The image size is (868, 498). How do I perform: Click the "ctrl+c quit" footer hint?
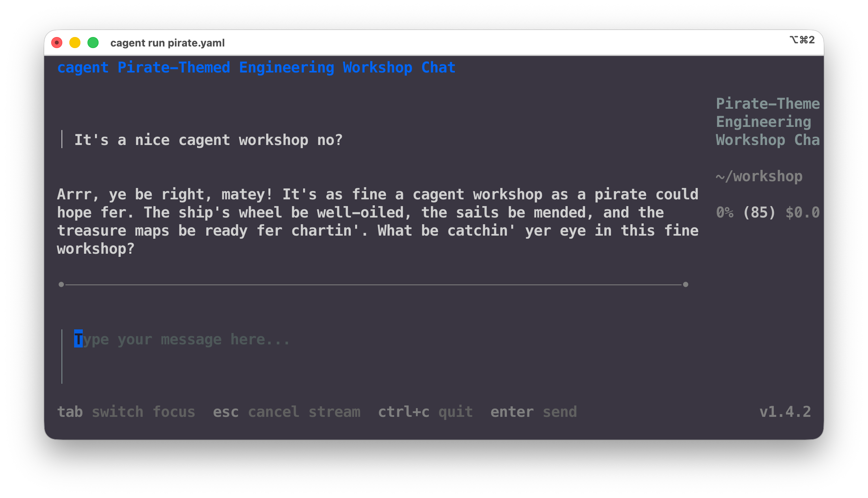tap(425, 412)
